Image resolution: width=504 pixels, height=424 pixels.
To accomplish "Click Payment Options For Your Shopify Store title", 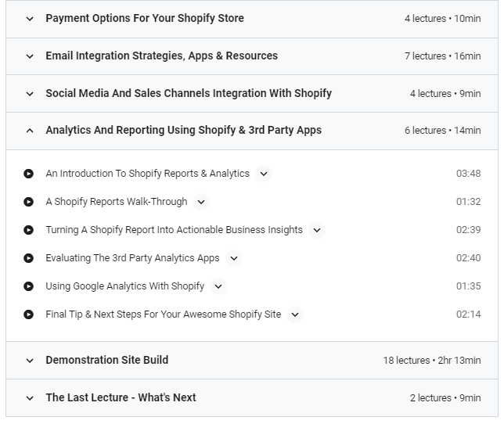I will tap(145, 18).
